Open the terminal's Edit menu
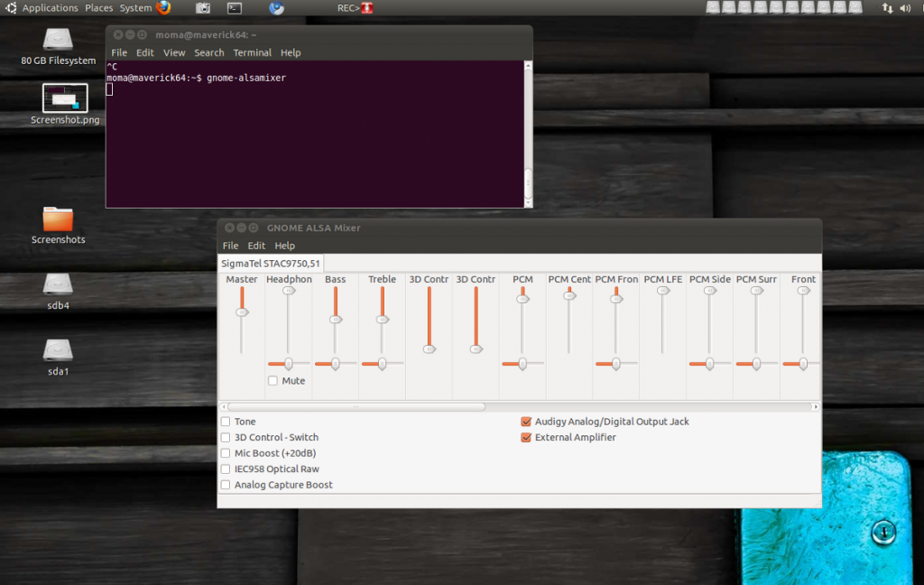 pyautogui.click(x=145, y=52)
